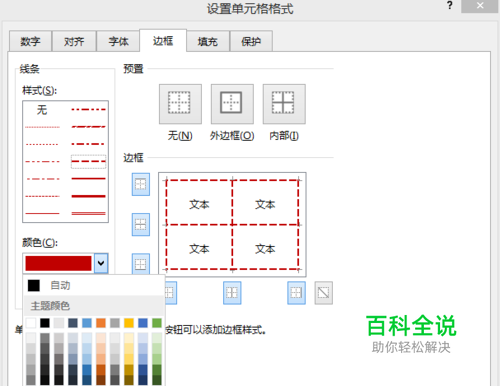Click the ? help button in title bar
Viewport: 500px width, 386px height.
pyautogui.click(x=450, y=5)
